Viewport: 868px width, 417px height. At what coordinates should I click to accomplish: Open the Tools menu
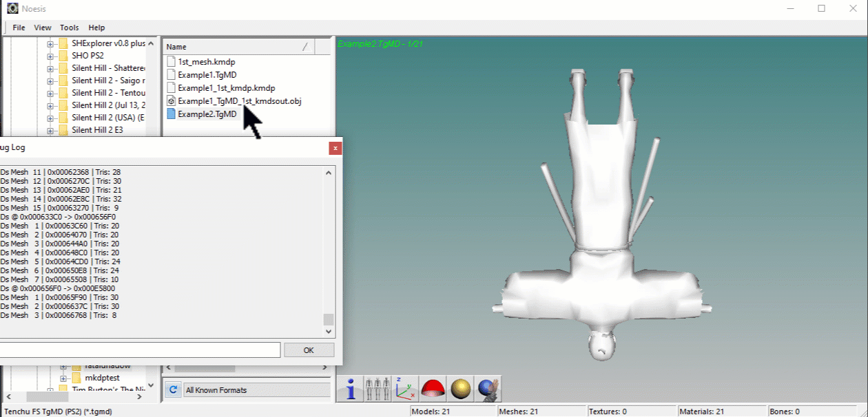[x=70, y=28]
